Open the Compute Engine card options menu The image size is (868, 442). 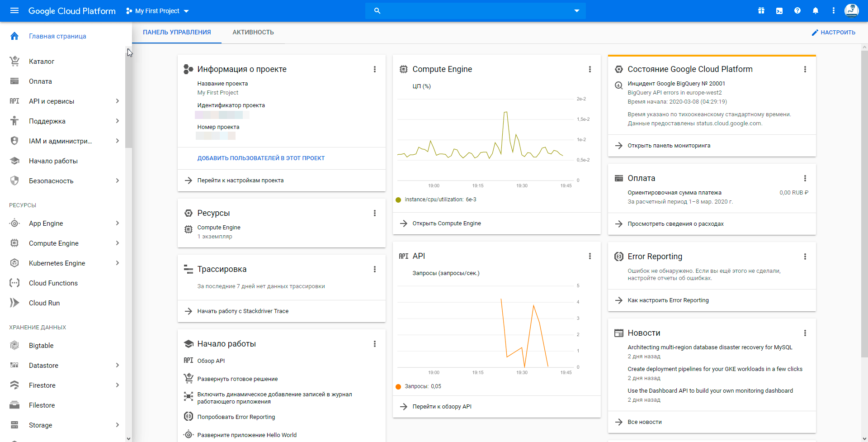[590, 69]
